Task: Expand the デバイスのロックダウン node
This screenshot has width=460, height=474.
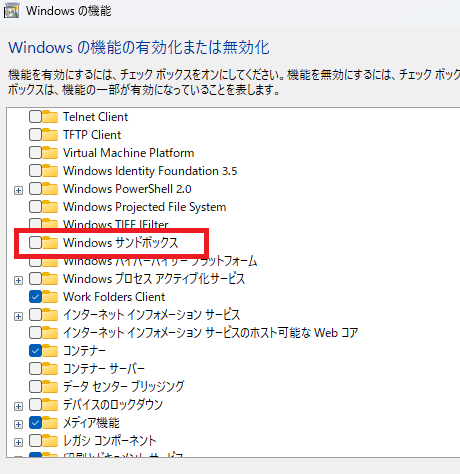Action: pyautogui.click(x=18, y=407)
